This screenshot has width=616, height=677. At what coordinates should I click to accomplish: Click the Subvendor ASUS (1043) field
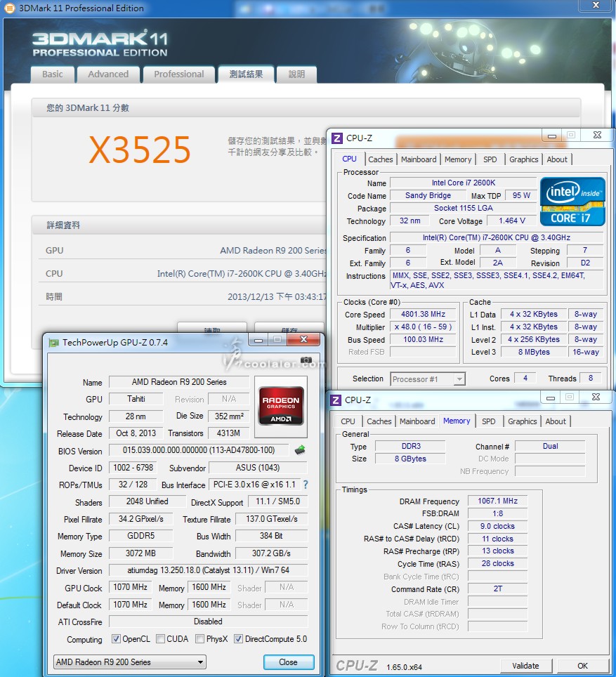[258, 468]
